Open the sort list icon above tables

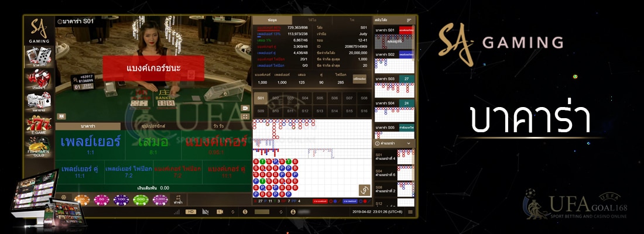[x=409, y=20]
